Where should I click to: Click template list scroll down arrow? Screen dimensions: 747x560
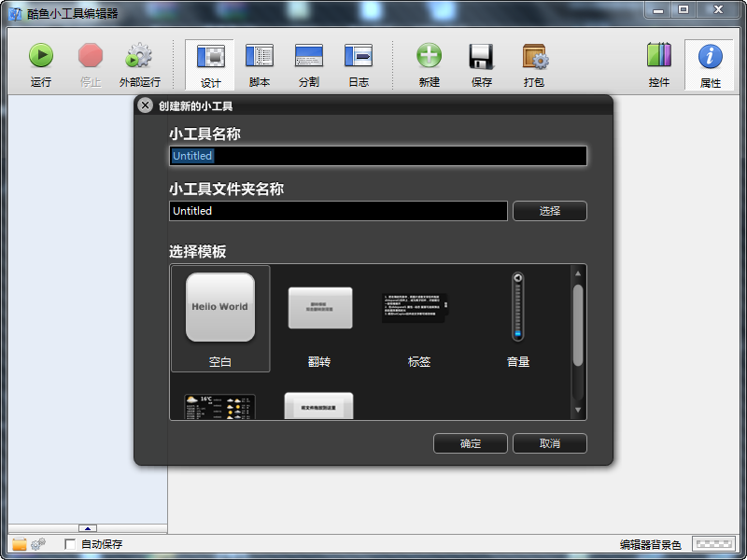(x=578, y=410)
